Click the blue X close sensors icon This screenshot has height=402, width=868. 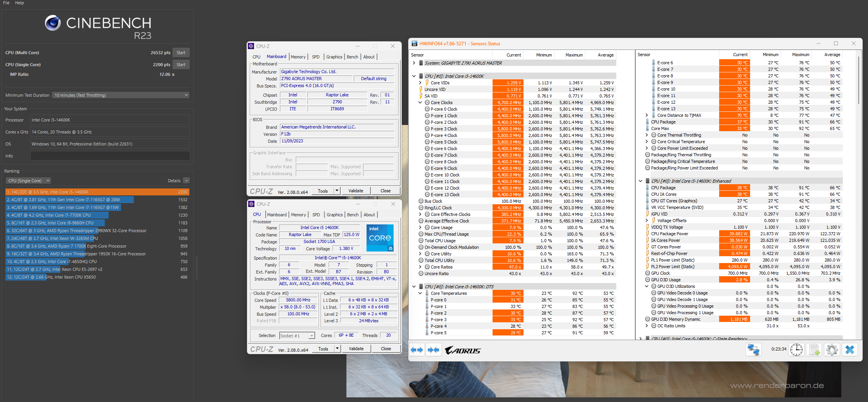tap(849, 350)
